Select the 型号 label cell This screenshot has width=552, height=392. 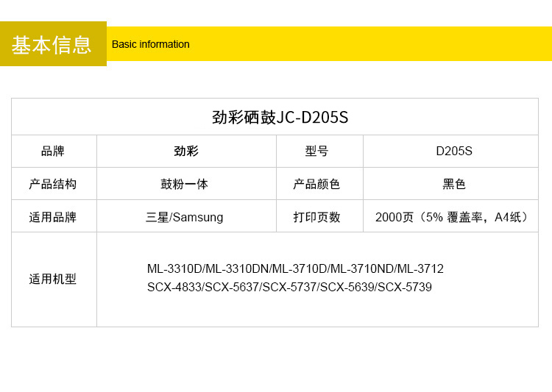tap(317, 152)
